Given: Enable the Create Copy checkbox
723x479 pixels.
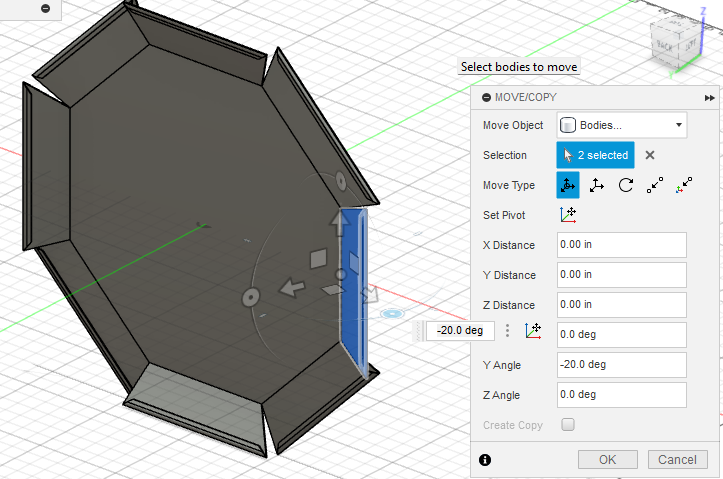Looking at the screenshot, I should click(x=568, y=425).
